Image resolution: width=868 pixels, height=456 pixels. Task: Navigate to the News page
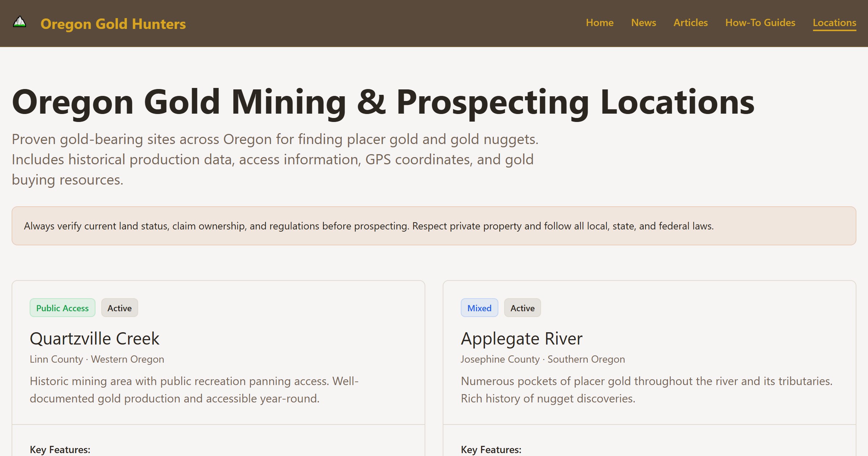(643, 23)
